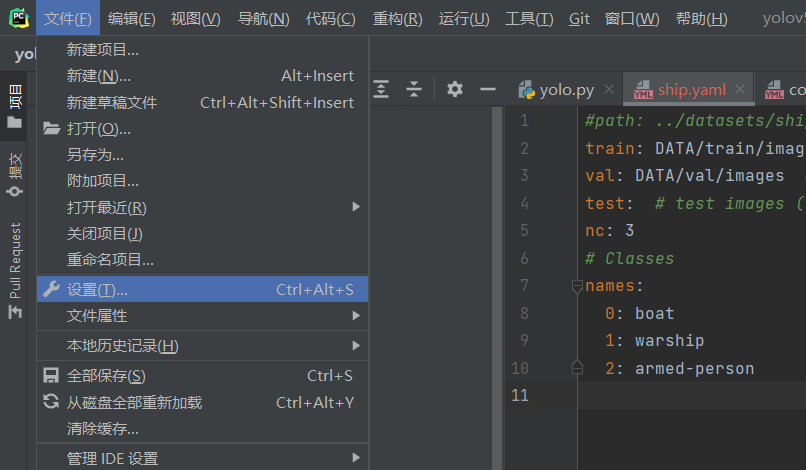Expand the 本地历史记录(H) submenu arrow
The width and height of the screenshot is (806, 470).
pos(356,346)
